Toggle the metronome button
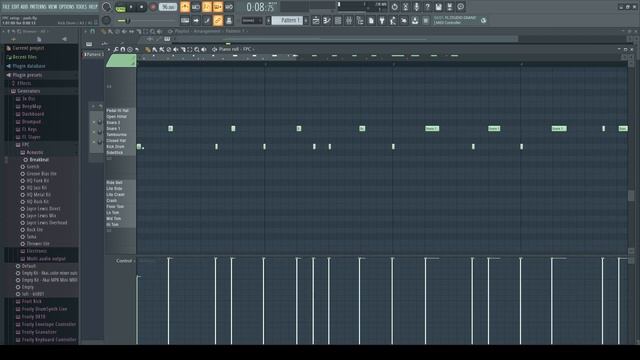The image size is (640, 360). coord(185,7)
